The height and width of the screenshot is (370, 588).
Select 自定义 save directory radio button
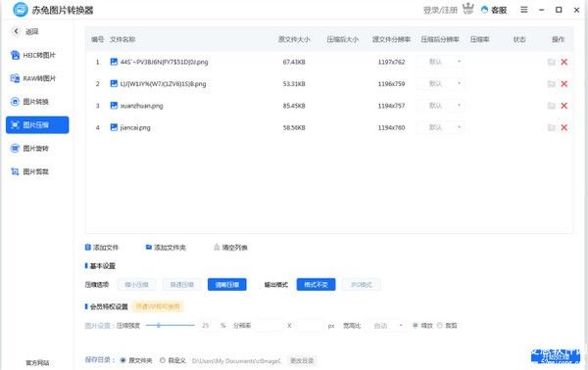point(163,360)
